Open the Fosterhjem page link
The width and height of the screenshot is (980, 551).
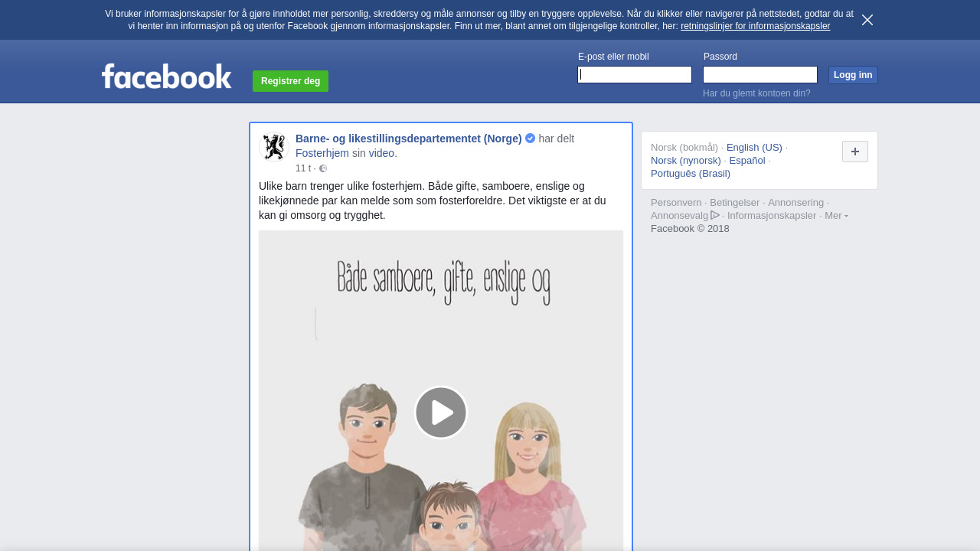tap(322, 153)
